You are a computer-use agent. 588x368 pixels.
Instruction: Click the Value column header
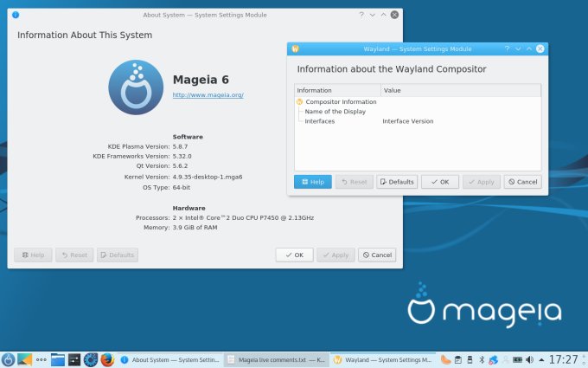[x=461, y=90]
